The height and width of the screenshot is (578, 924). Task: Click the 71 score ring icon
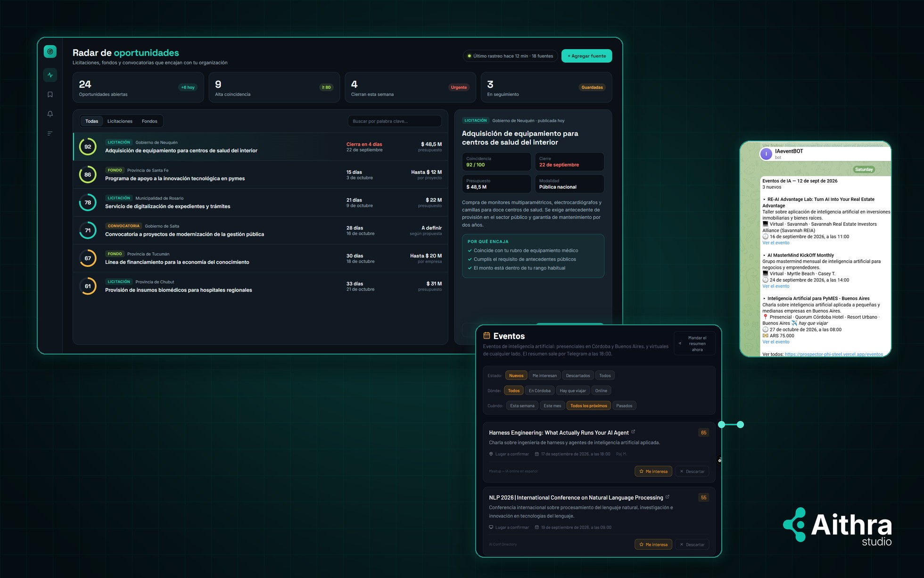pyautogui.click(x=88, y=230)
